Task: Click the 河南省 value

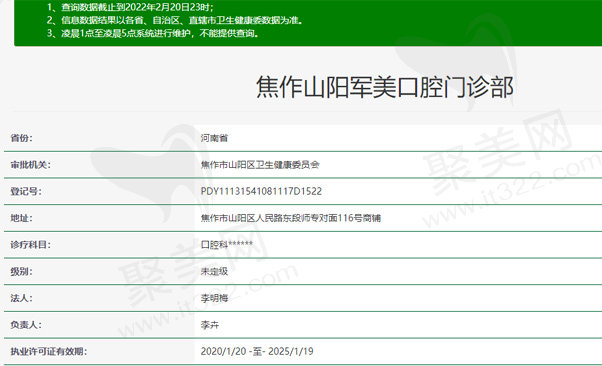Action: 214,138
